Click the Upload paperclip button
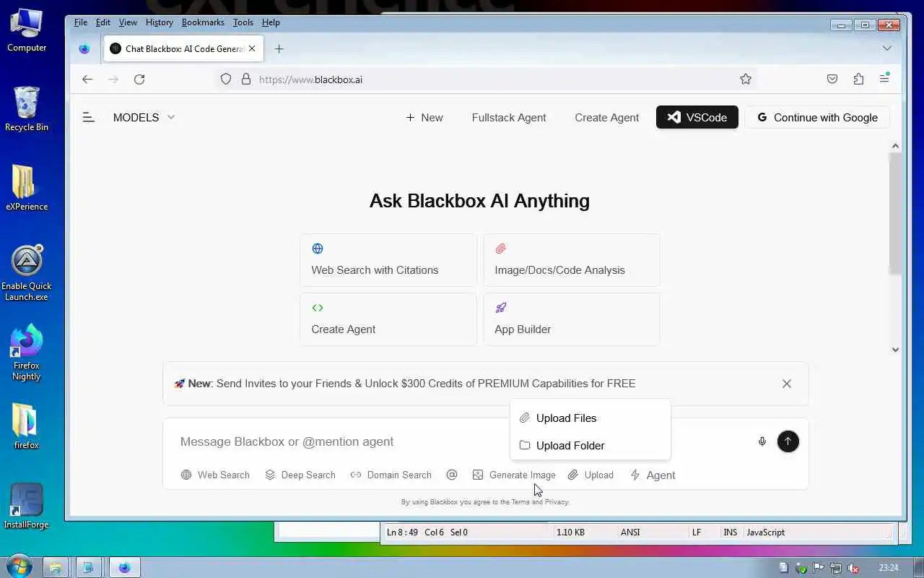The width and height of the screenshot is (924, 578). 590,475
